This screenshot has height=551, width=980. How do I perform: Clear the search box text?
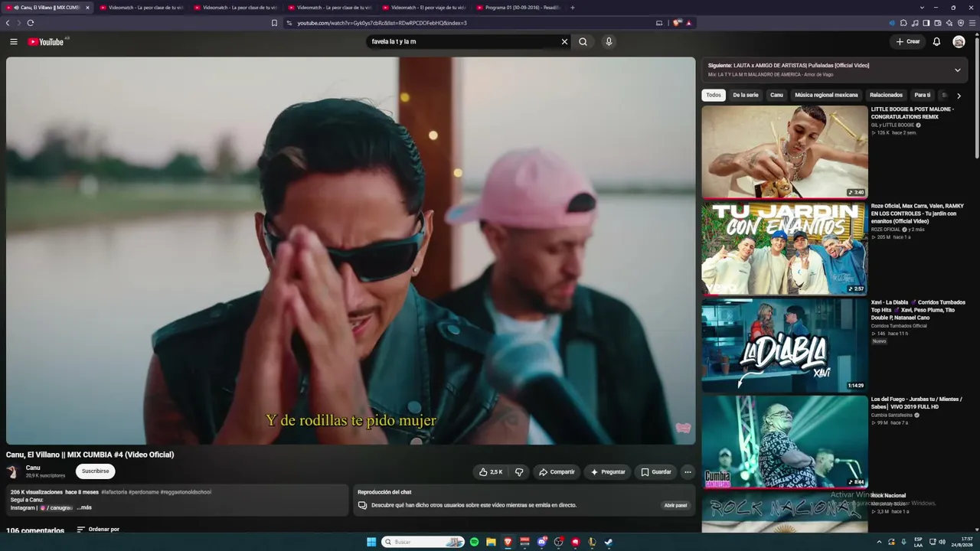pos(565,42)
